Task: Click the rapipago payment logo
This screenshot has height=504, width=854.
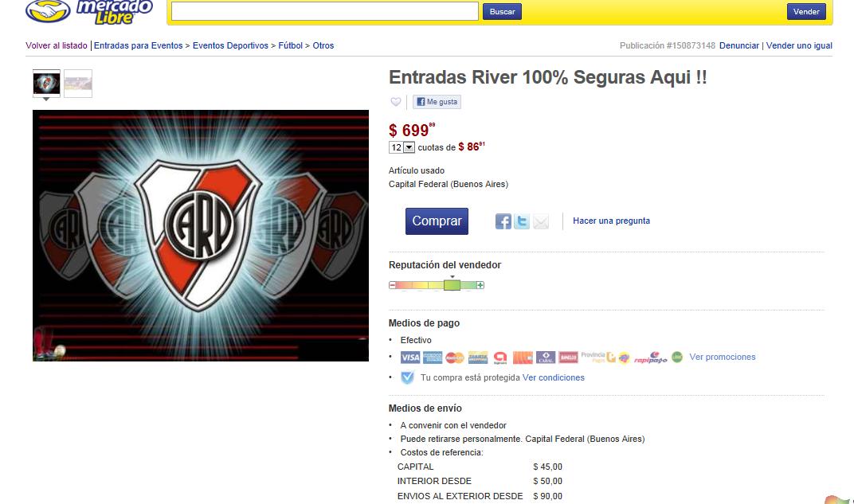Action: (650, 357)
